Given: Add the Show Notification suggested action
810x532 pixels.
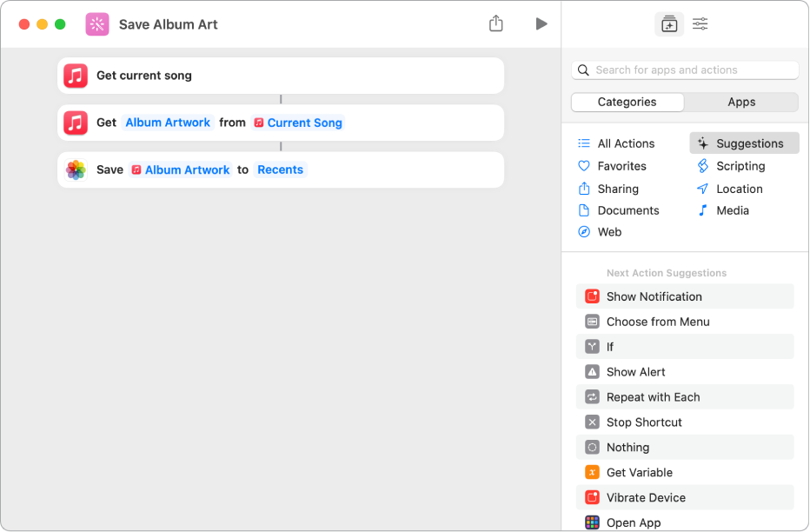Looking at the screenshot, I should coord(654,296).
